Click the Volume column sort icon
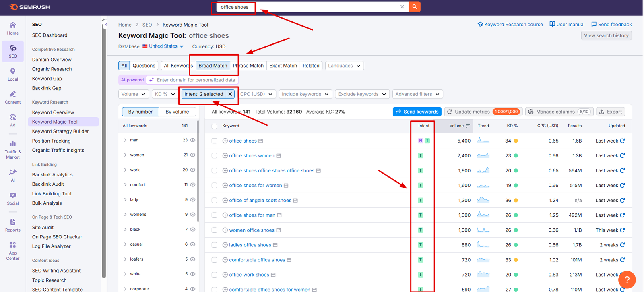644x292 pixels. (x=468, y=126)
